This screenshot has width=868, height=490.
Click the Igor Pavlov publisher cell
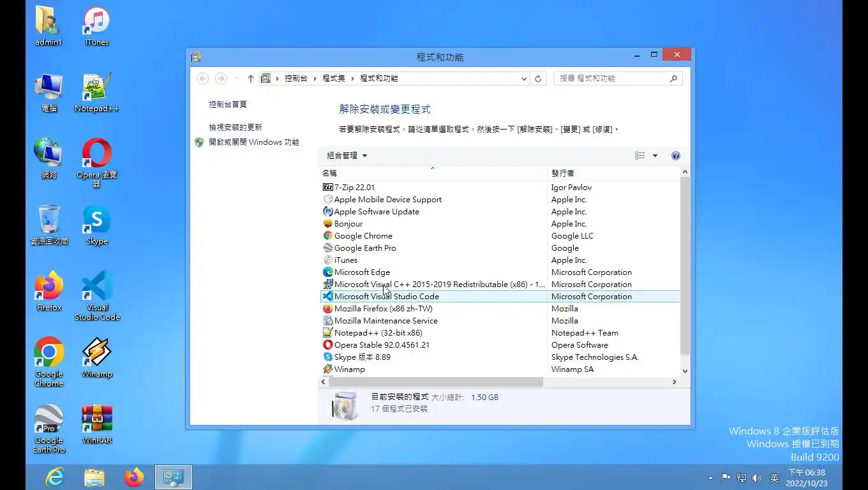571,188
